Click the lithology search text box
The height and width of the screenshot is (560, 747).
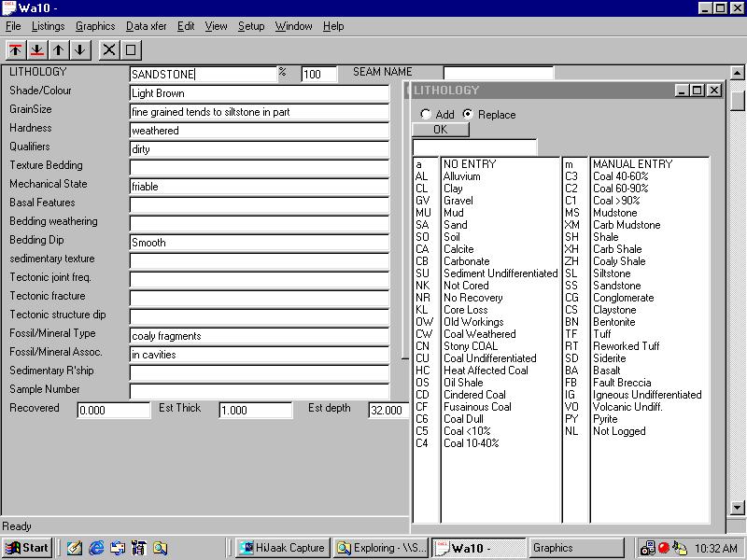coord(474,147)
